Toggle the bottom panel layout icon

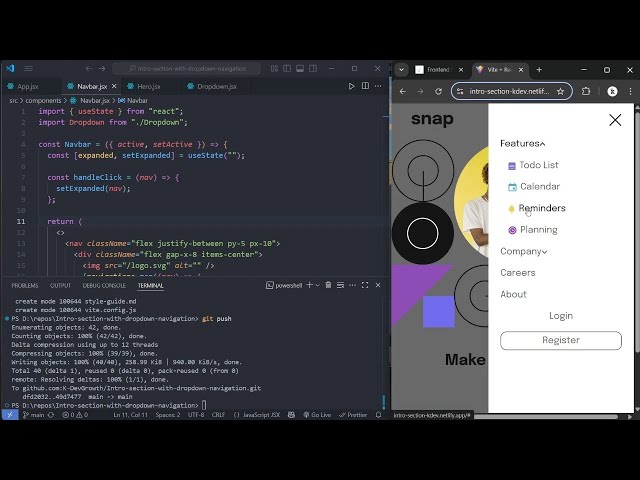point(300,68)
